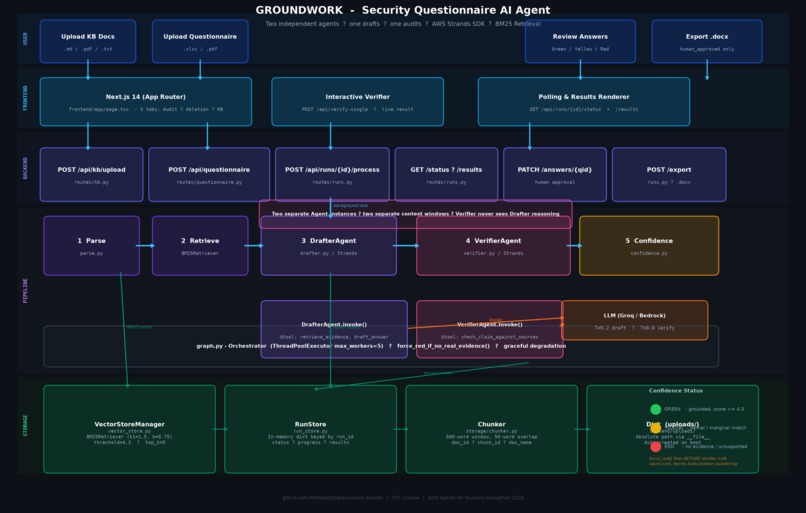The image size is (806, 513).
Task: Select the DrafterAgent.invoke() box
Action: pyautogui.click(x=334, y=329)
